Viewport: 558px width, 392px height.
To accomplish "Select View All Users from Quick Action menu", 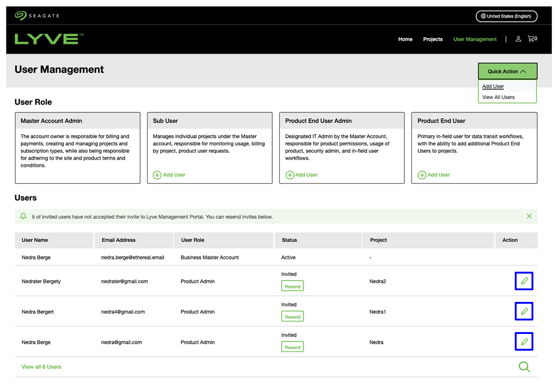I will [498, 97].
